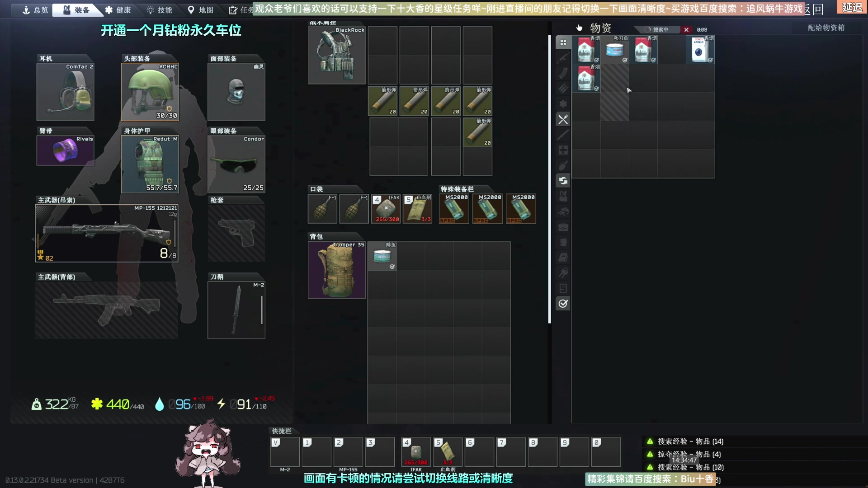This screenshot has width=868, height=488.
Task: Open the 地图 (Map) tab
Action: 200,10
